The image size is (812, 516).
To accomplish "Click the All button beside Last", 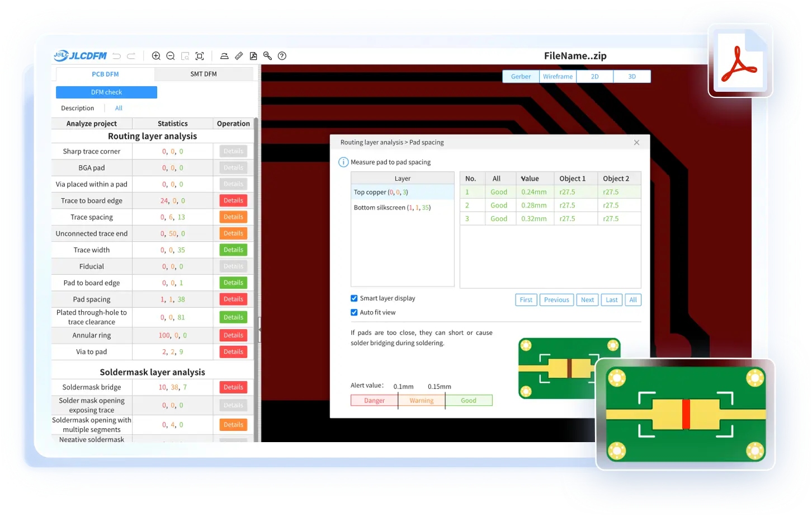I will (x=633, y=300).
